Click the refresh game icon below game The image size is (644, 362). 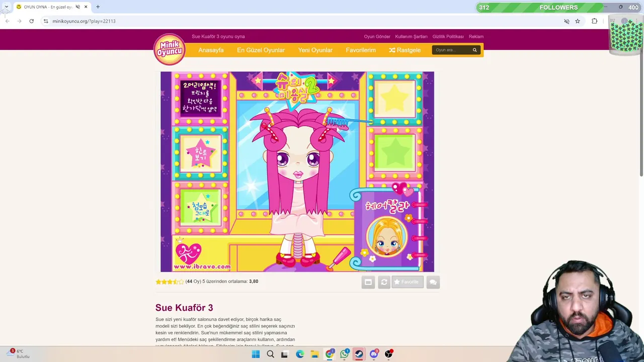(384, 282)
